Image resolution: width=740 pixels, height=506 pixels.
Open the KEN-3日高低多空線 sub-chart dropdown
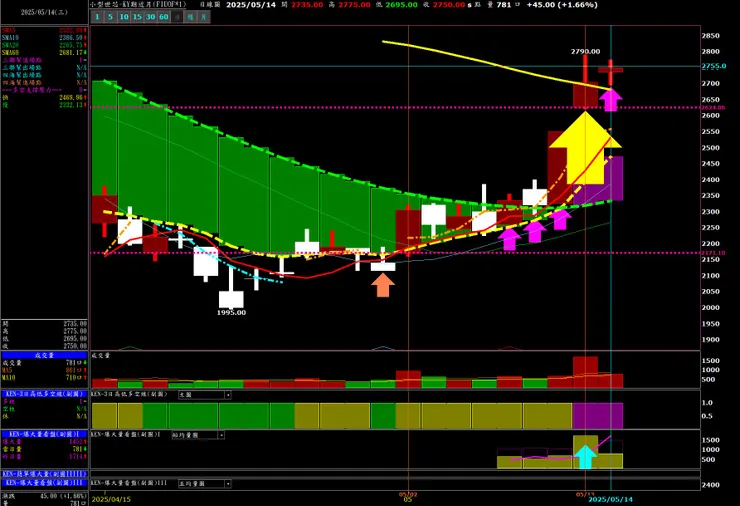227,395
